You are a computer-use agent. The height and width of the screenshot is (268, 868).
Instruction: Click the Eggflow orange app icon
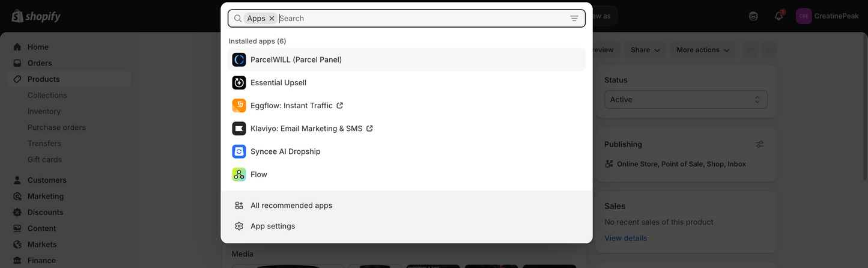pos(239,106)
